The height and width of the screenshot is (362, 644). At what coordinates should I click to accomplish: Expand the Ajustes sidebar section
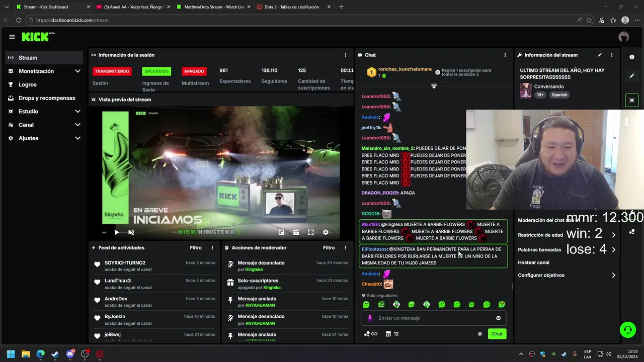(x=77, y=138)
